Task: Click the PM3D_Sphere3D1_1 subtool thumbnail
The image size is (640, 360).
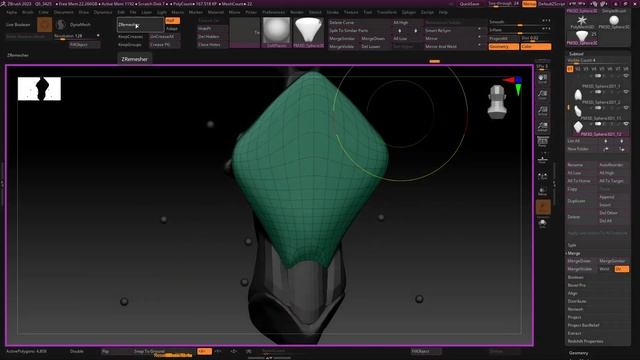Action: 578,95
